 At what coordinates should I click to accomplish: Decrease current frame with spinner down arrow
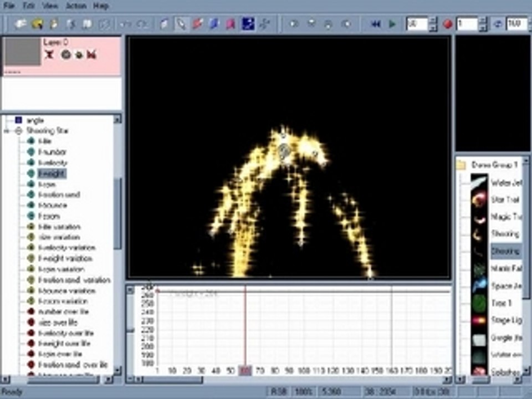click(433, 28)
